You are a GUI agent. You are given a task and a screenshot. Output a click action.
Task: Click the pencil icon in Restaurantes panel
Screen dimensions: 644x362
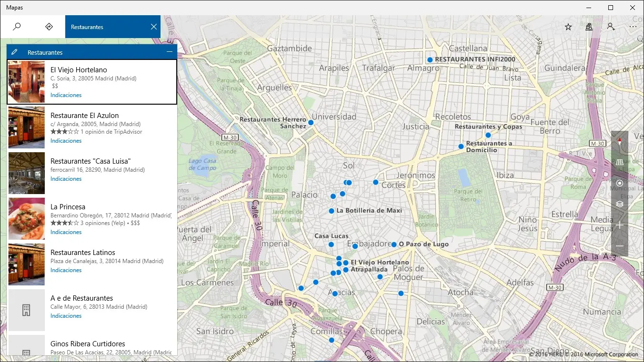point(15,52)
